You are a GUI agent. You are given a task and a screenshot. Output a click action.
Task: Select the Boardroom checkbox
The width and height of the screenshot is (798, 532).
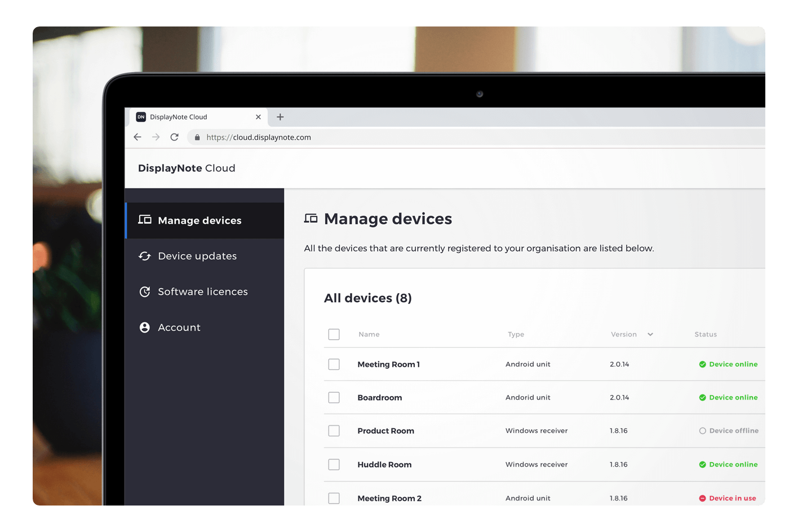point(334,397)
